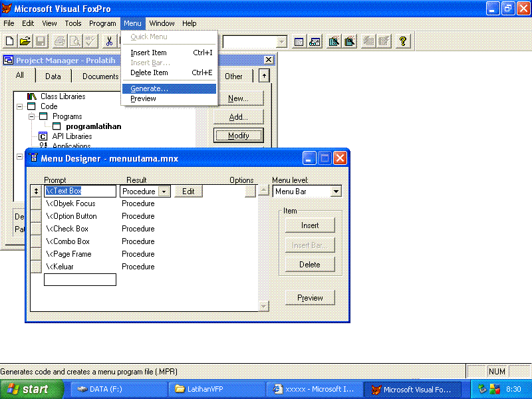Click the Report wizard toolbar icon
The width and height of the screenshot is (532, 399).
click(350, 41)
